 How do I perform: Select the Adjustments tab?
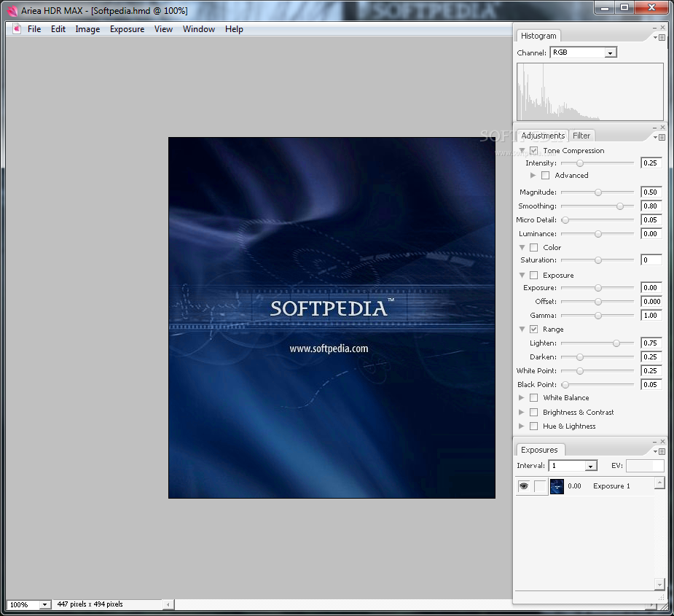[x=543, y=136]
